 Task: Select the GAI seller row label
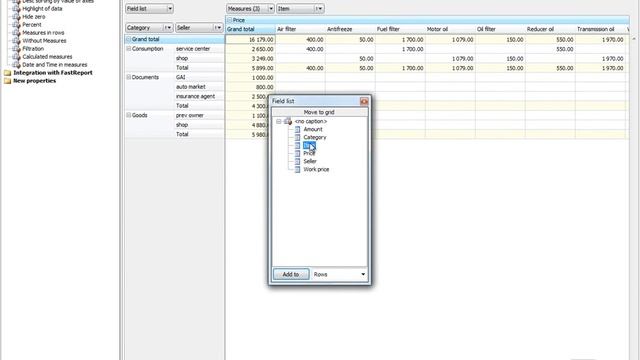(x=199, y=77)
